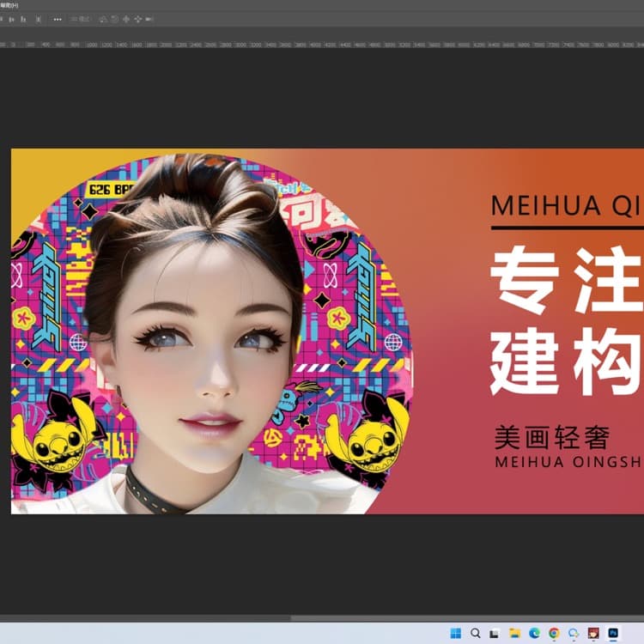Screen dimensions: 644x644
Task: Select the 3D video camera zoom icon
Action: coord(149,19)
